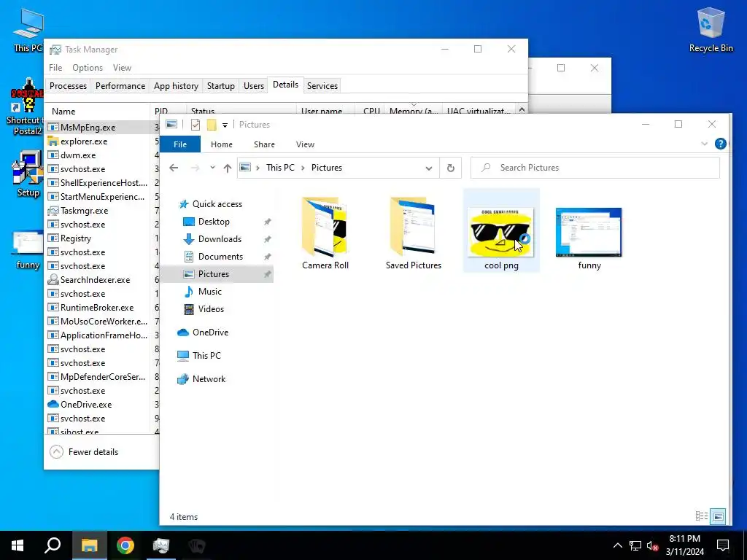Click the solitaire cards taskbar icon
The height and width of the screenshot is (560, 747).
click(197, 545)
